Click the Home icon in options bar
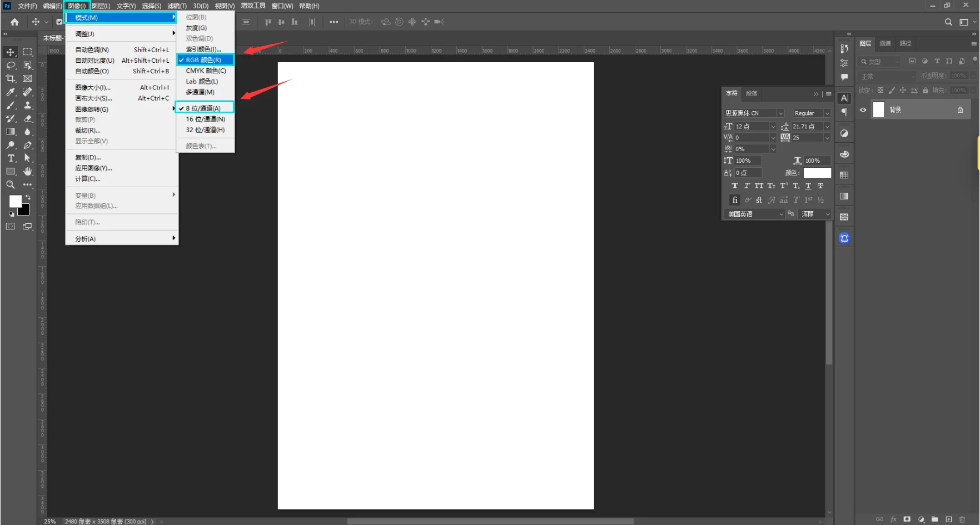Viewport: 980px width, 525px height. pos(14,22)
